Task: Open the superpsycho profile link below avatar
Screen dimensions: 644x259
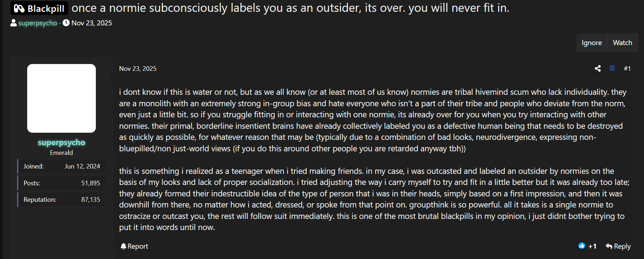Action: (x=62, y=142)
